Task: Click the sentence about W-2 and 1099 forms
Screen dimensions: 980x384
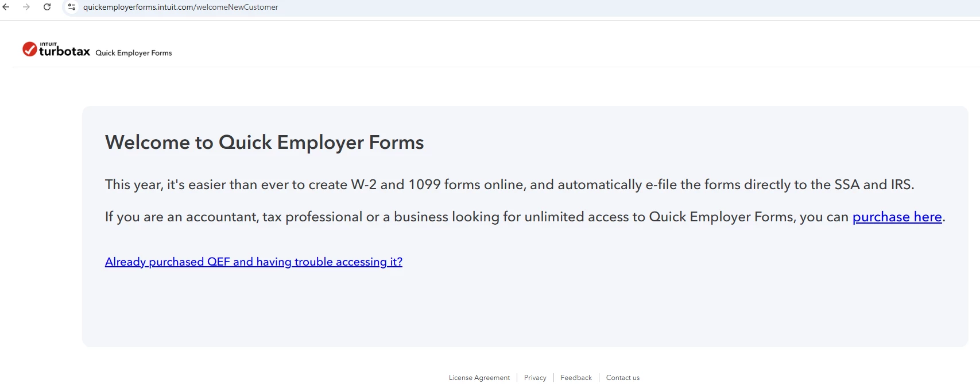Action: coord(510,185)
